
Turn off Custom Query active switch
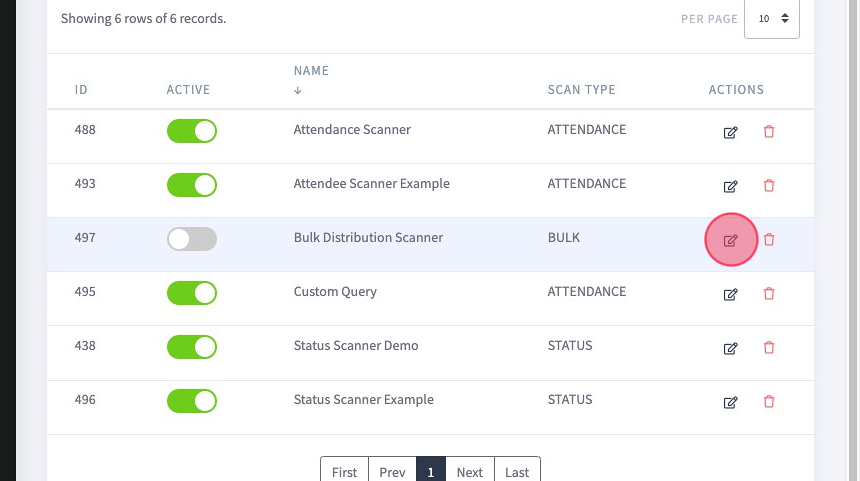[192, 293]
